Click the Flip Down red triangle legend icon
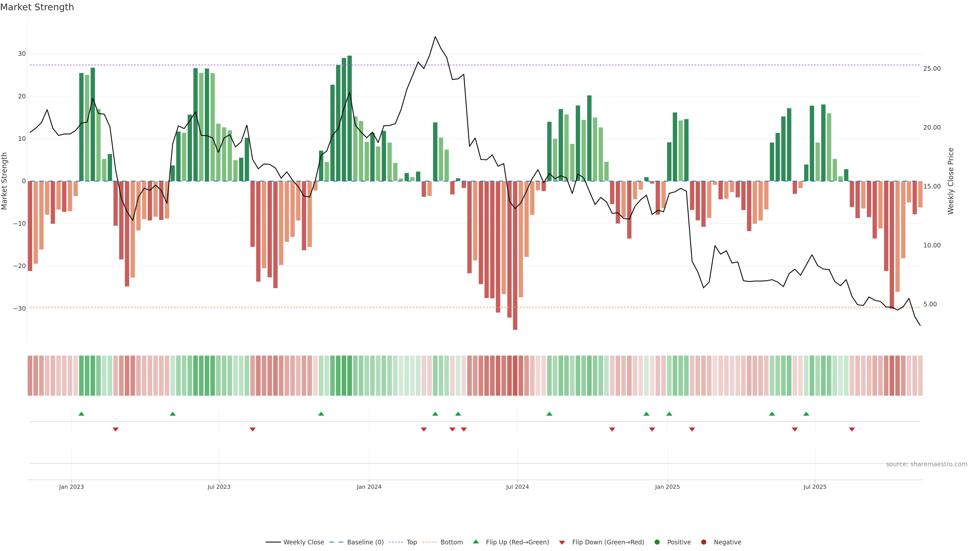This screenshot has height=551, width=980. tap(562, 543)
